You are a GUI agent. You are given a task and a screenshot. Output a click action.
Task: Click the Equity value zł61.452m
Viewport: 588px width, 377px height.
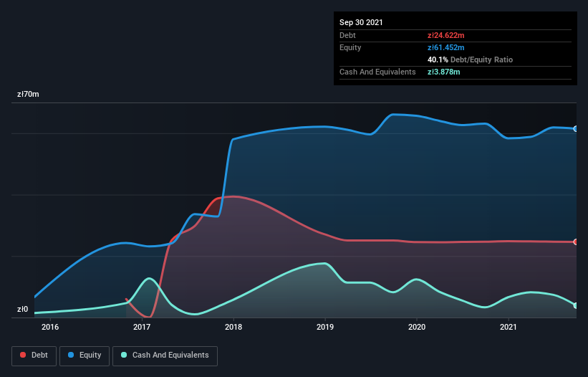[x=446, y=47]
